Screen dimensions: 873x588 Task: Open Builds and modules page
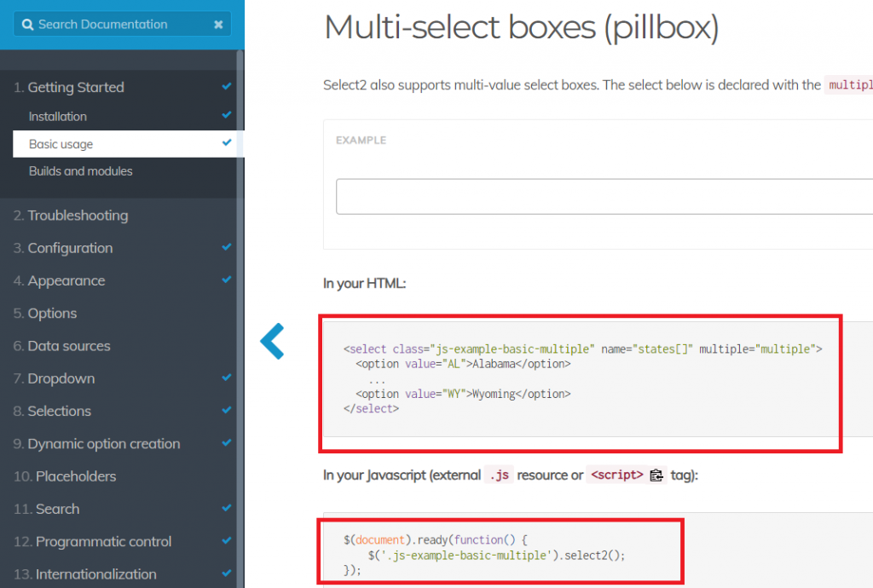[x=81, y=171]
